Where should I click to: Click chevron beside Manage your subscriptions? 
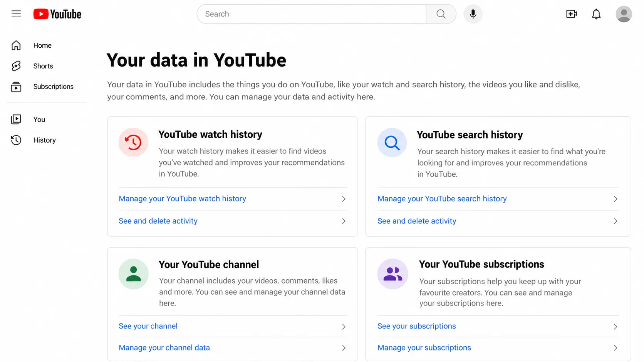[615, 348]
